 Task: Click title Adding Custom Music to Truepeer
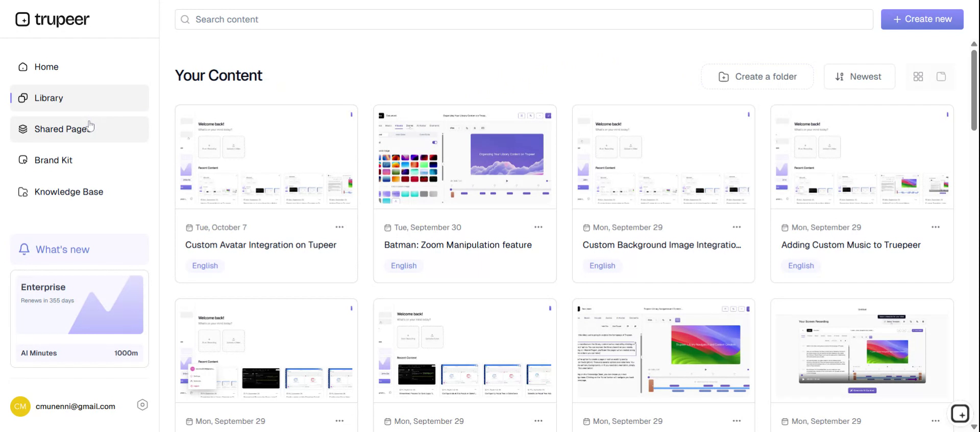tap(851, 245)
